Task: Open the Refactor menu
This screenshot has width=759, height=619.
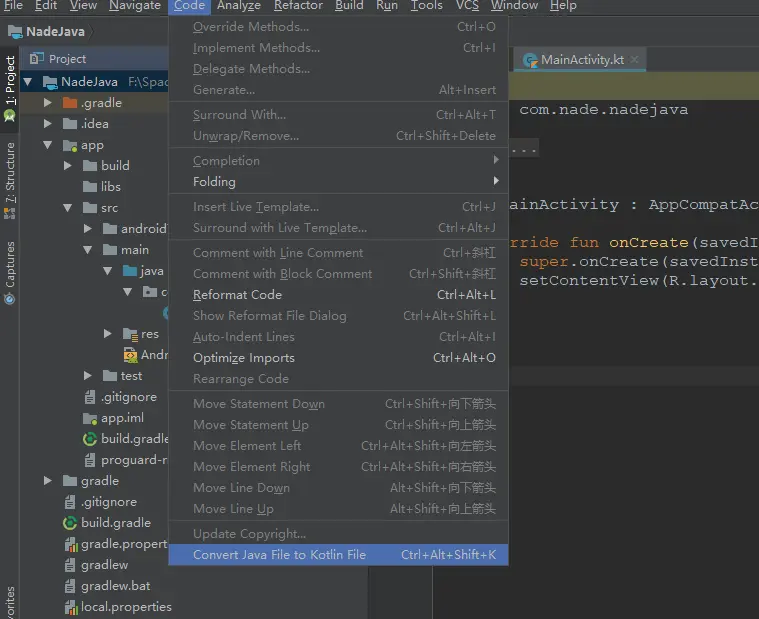Action: (x=298, y=6)
